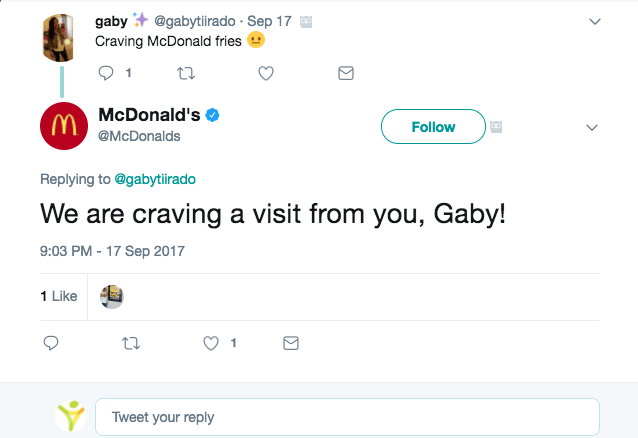Image resolution: width=638 pixels, height=438 pixels.
Task: Click the Tweet your reply field
Action: click(x=346, y=416)
